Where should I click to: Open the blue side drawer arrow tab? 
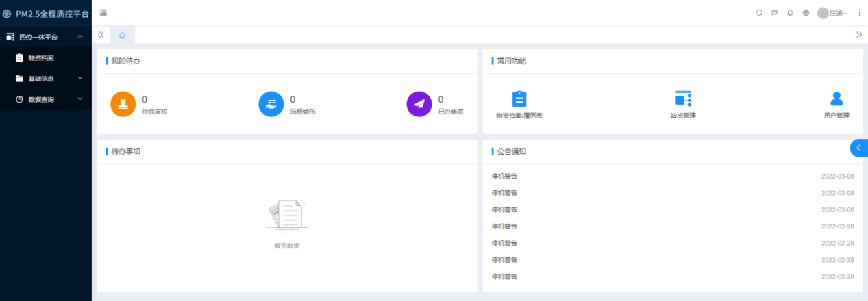point(858,148)
